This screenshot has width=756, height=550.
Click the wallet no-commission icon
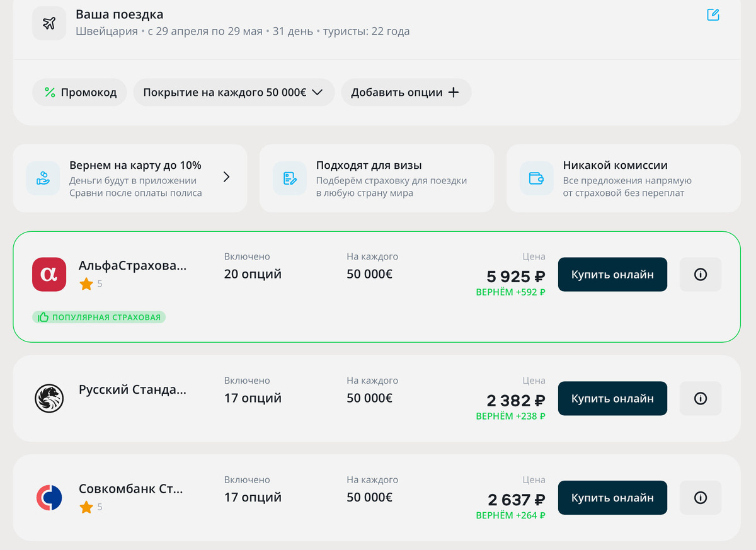[x=536, y=178]
